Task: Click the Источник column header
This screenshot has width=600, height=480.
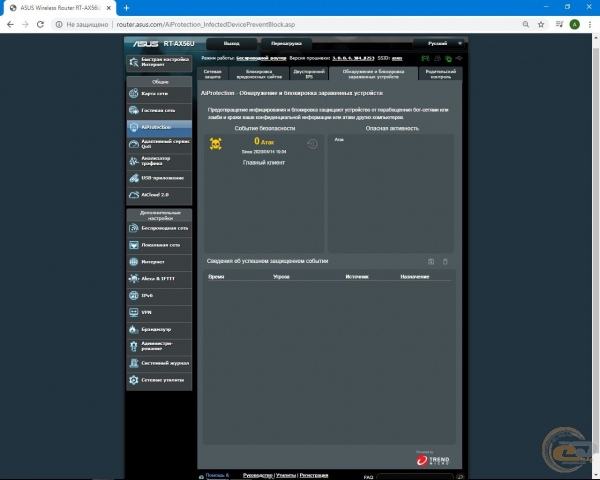Action: (x=357, y=277)
